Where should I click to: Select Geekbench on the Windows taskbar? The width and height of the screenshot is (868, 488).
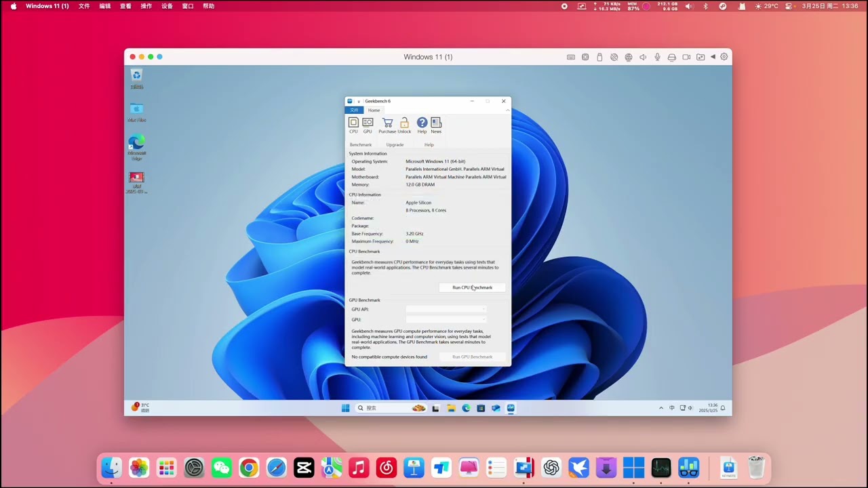point(511,408)
